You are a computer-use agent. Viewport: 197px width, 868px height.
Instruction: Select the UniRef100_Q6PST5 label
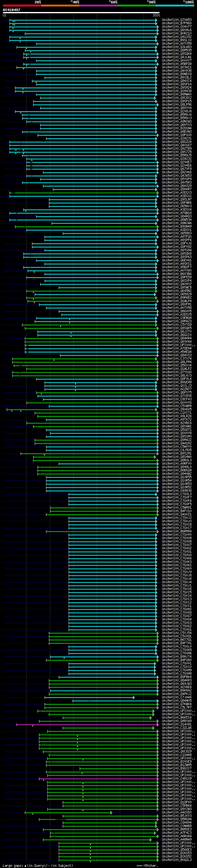coord(177,393)
